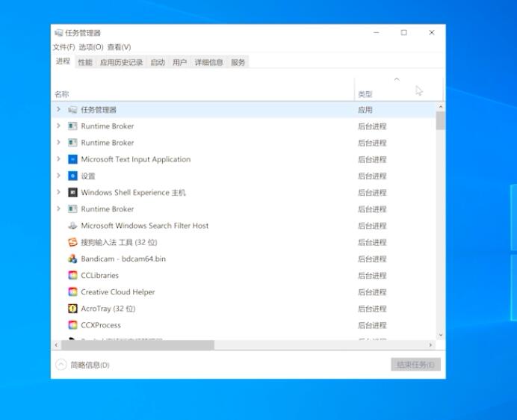Sort by the 名称 column header
The width and height of the screenshot is (517, 420).
click(202, 89)
